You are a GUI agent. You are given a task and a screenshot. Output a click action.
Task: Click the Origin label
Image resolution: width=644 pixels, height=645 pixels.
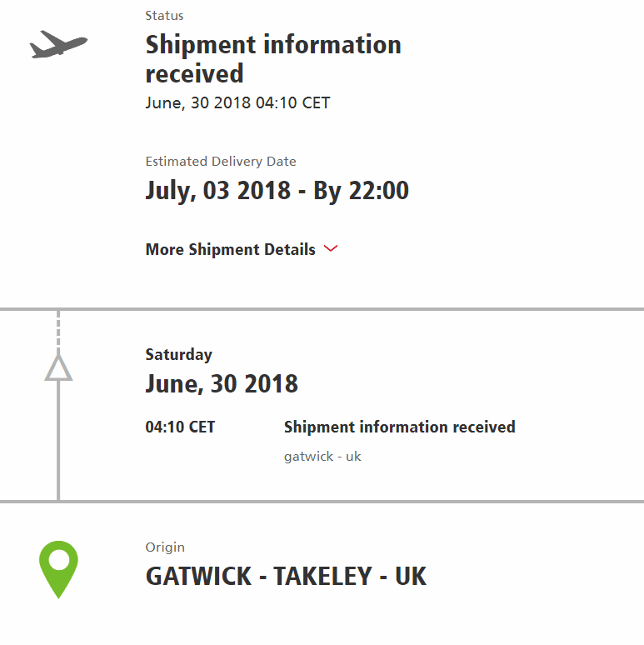point(165,547)
